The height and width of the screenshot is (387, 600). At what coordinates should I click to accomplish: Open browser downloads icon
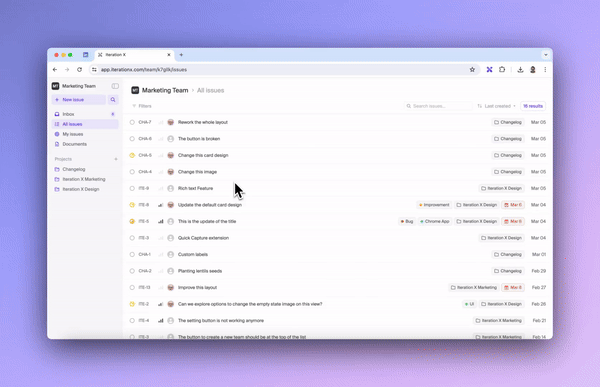point(520,70)
